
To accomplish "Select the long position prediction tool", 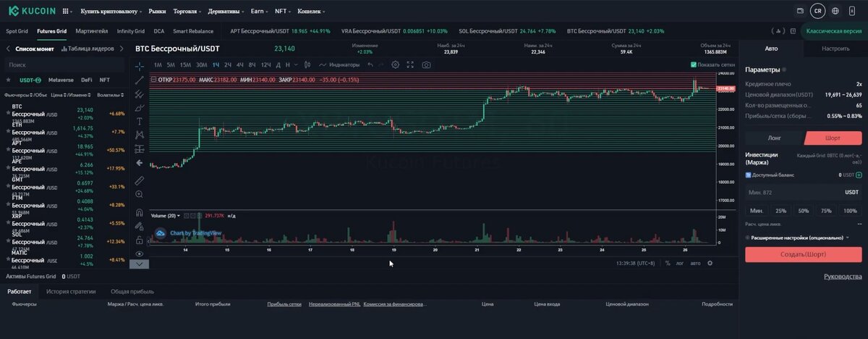I will [x=140, y=148].
